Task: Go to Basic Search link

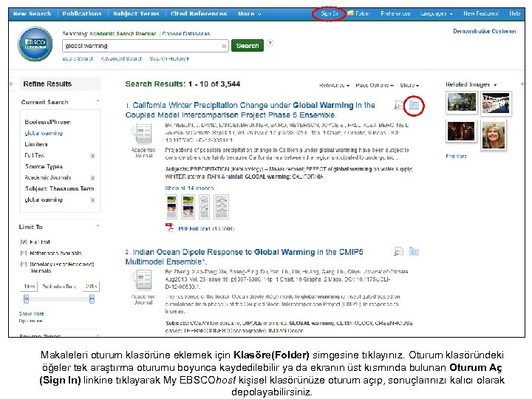Action: (78, 58)
